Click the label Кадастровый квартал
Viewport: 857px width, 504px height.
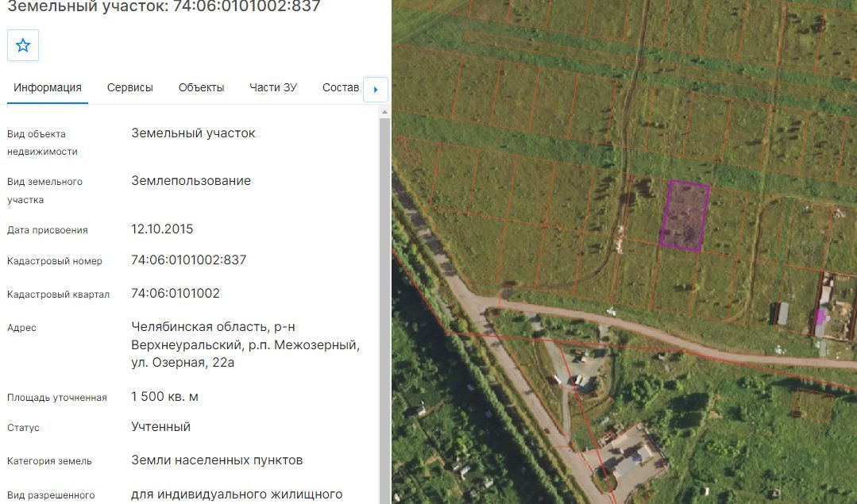click(x=59, y=294)
